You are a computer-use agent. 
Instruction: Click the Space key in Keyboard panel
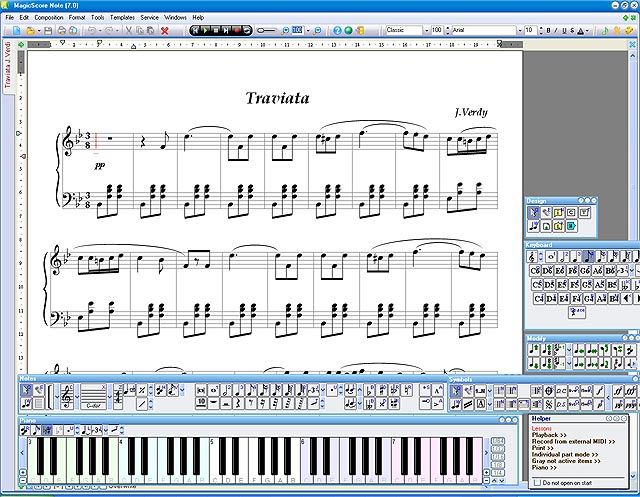(x=577, y=313)
